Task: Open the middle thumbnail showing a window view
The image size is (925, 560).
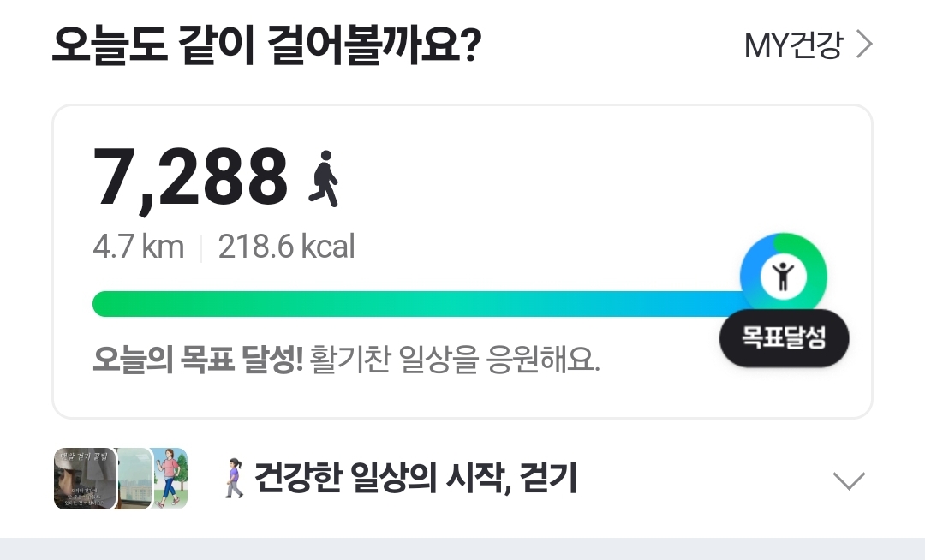Action: (x=134, y=479)
